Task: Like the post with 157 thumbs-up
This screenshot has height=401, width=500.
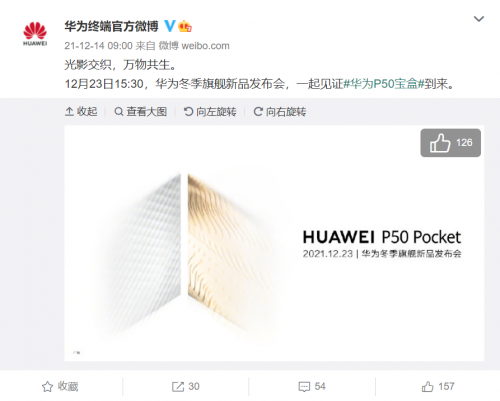Action: pyautogui.click(x=438, y=386)
